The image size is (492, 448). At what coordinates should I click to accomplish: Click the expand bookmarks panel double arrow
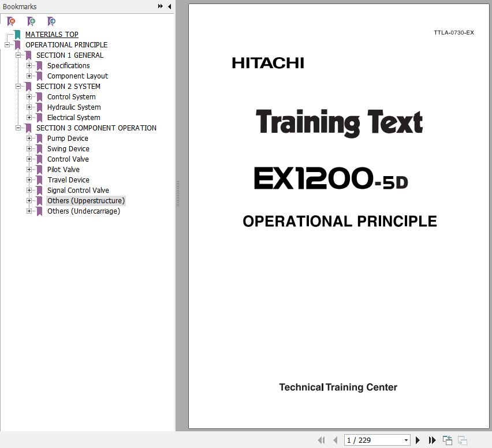[x=161, y=6]
